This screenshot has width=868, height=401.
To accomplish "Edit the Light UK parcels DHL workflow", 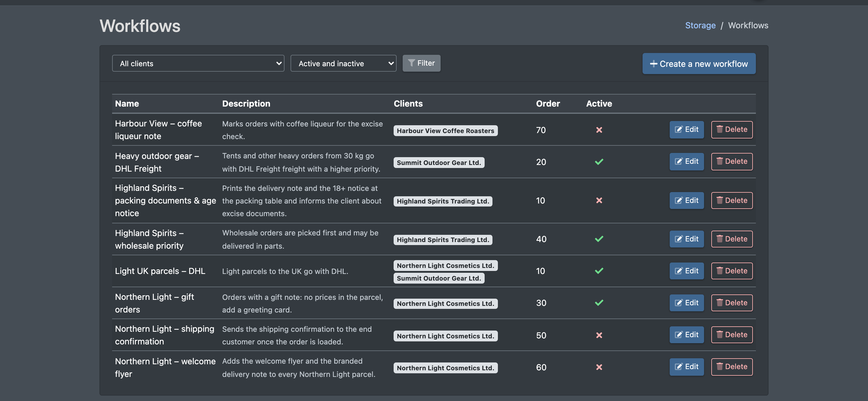I will point(686,271).
